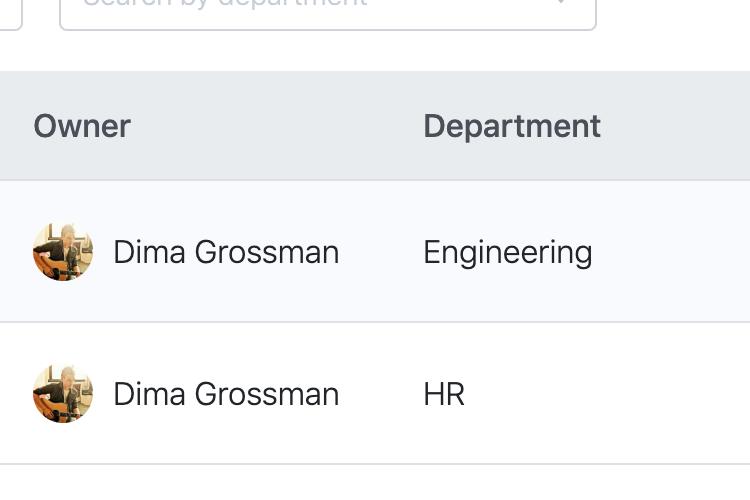Click the HR row's empty area right of HR
The width and height of the screenshot is (750, 500).
[x=607, y=393]
